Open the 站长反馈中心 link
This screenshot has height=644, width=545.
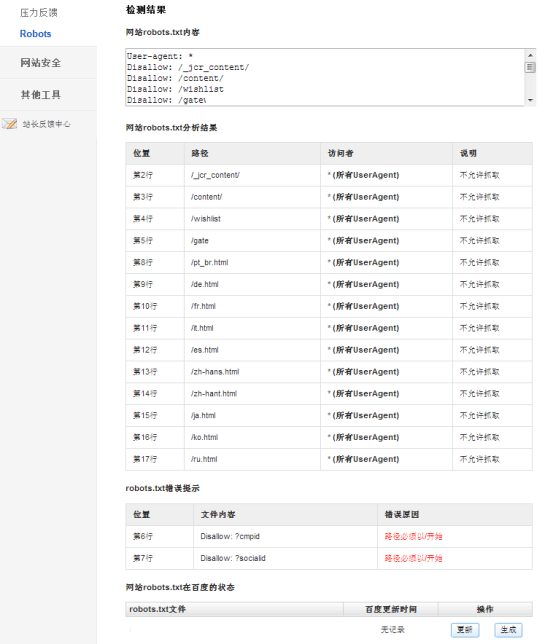click(46, 124)
